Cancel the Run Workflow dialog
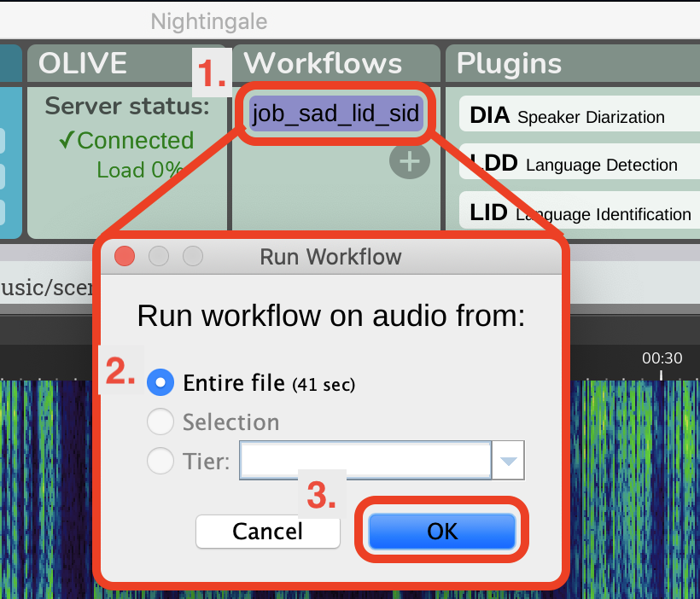The width and height of the screenshot is (700, 599). tap(267, 531)
